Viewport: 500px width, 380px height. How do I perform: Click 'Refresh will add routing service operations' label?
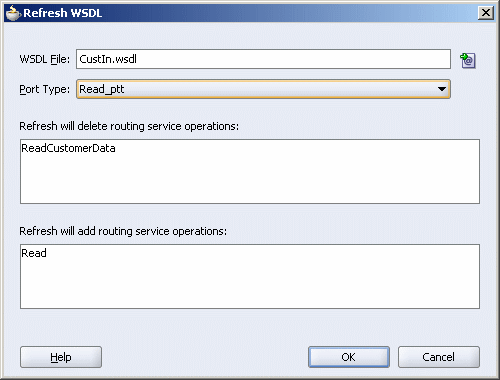[x=123, y=231]
